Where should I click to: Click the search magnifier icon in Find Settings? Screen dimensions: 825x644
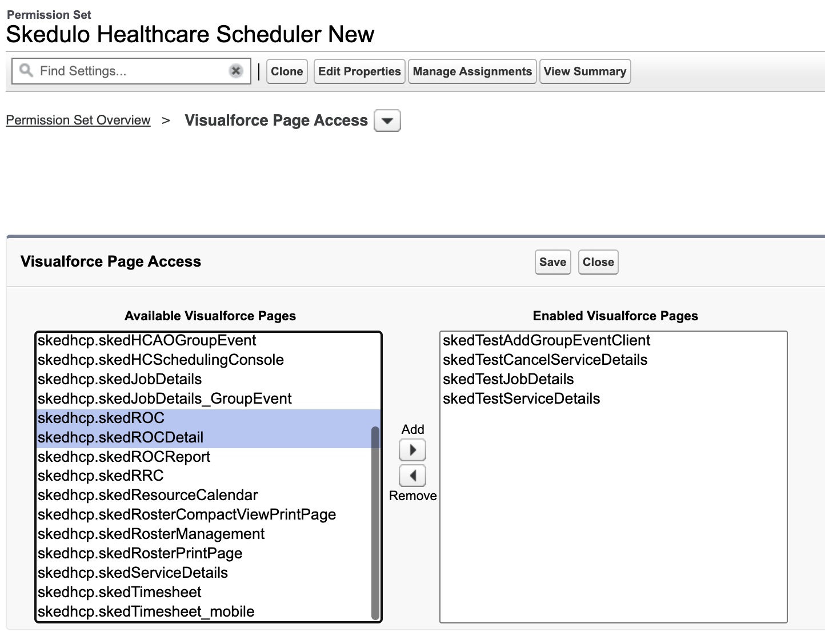26,70
